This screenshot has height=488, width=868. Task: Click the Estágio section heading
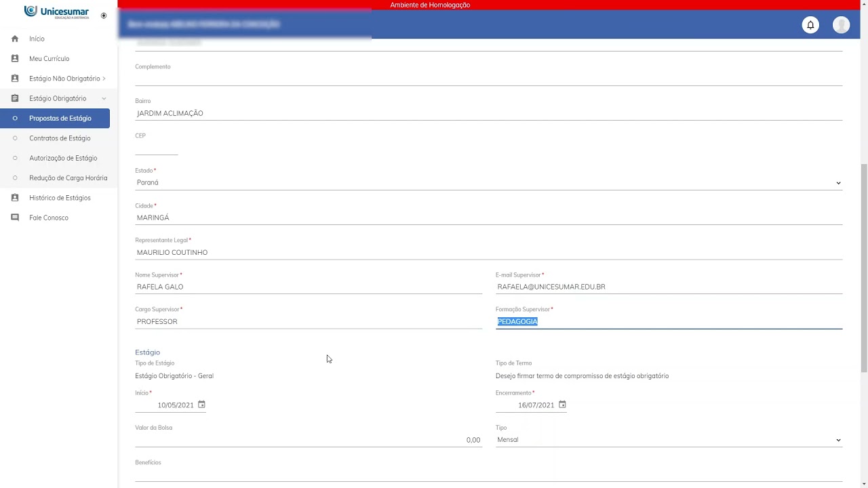click(x=147, y=352)
